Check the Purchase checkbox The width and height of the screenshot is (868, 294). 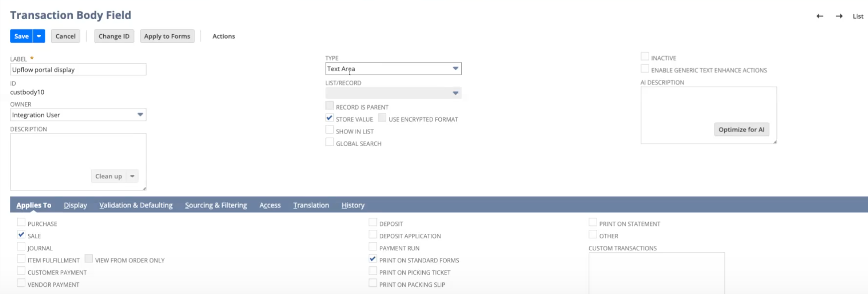21,222
